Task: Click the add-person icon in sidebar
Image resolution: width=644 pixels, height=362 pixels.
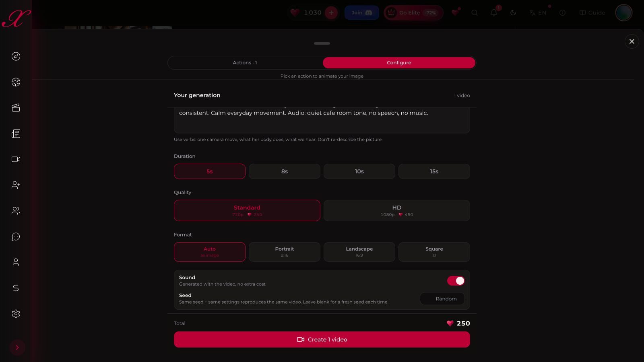Action: click(x=16, y=185)
